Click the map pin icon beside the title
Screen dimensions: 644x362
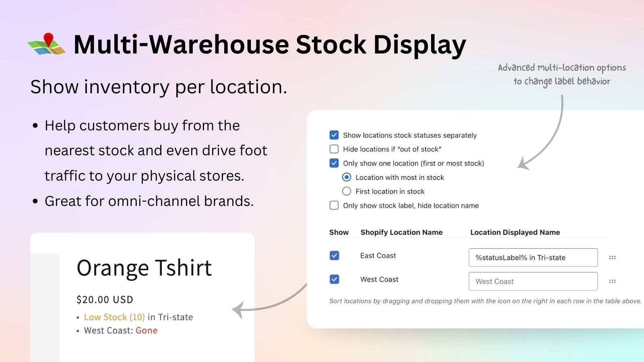47,43
